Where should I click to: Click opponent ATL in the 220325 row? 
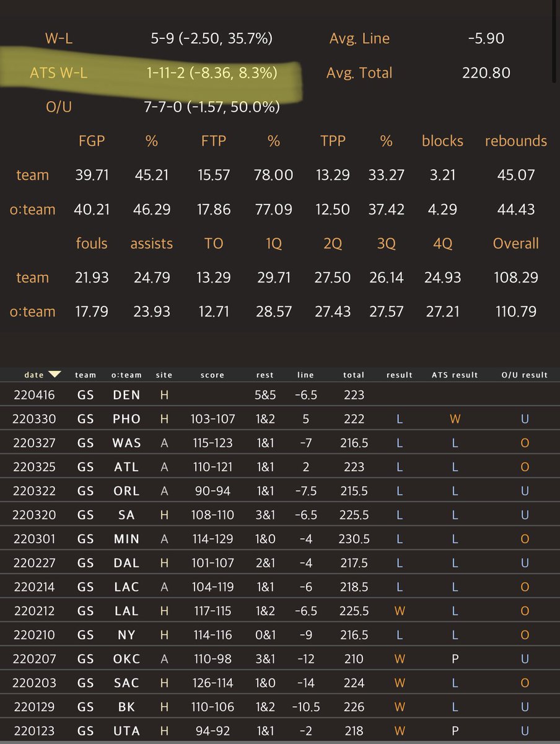(126, 467)
